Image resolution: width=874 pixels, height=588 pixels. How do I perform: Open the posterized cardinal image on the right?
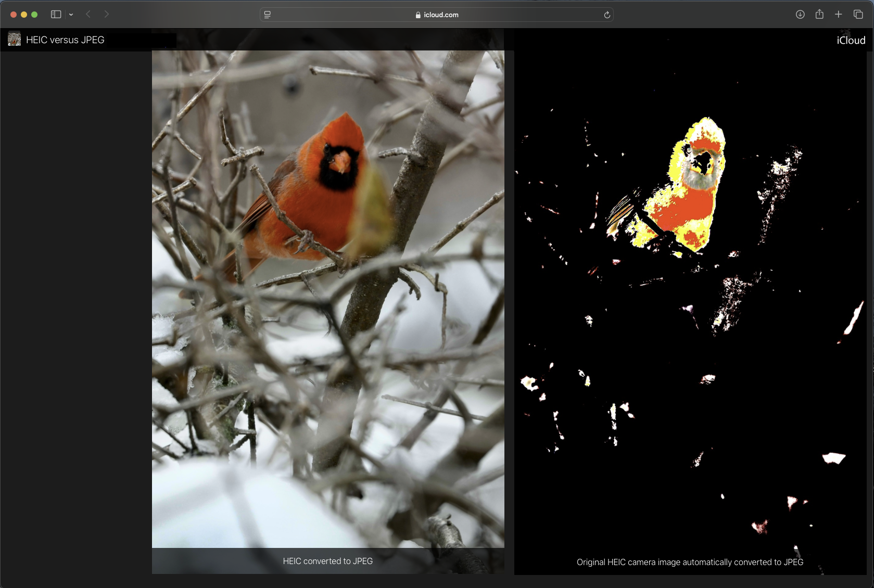coord(690,302)
